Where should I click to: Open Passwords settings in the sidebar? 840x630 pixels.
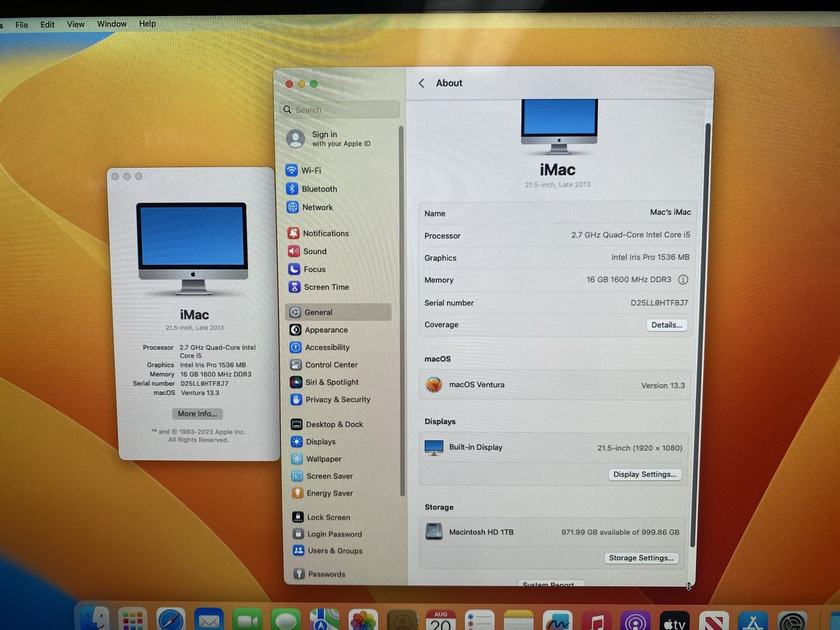(320, 574)
